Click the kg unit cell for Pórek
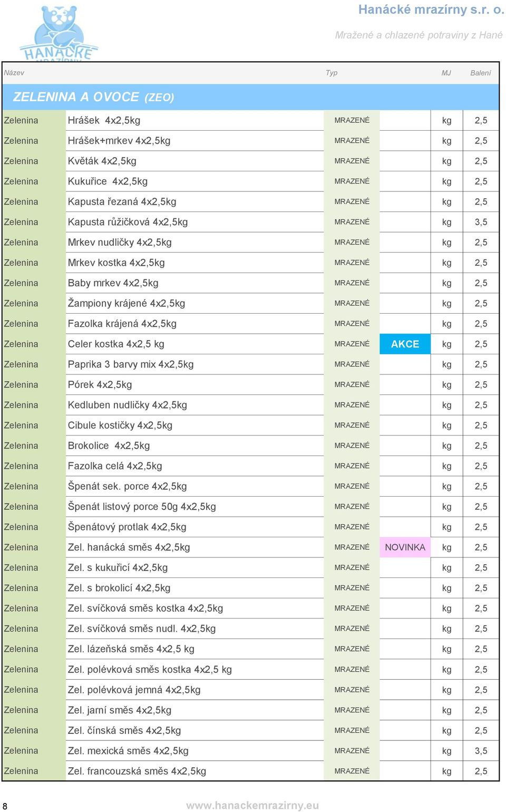Image resolution: width=506 pixels, height=812 pixels. 446,385
